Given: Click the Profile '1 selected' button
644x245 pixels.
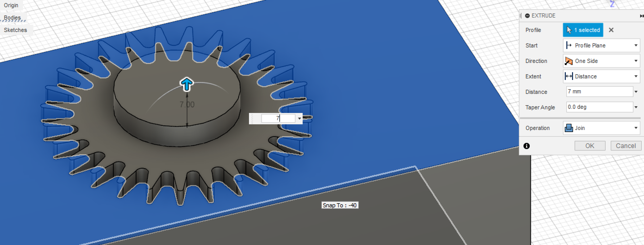Looking at the screenshot, I should 583,30.
